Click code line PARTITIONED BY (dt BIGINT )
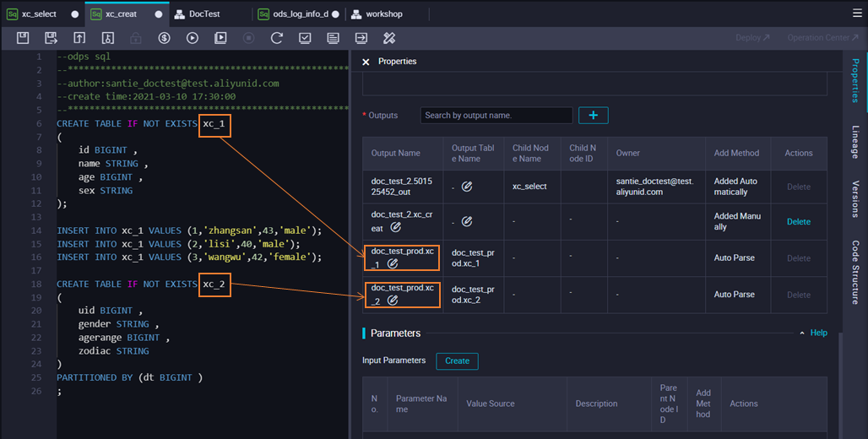 [x=129, y=377]
